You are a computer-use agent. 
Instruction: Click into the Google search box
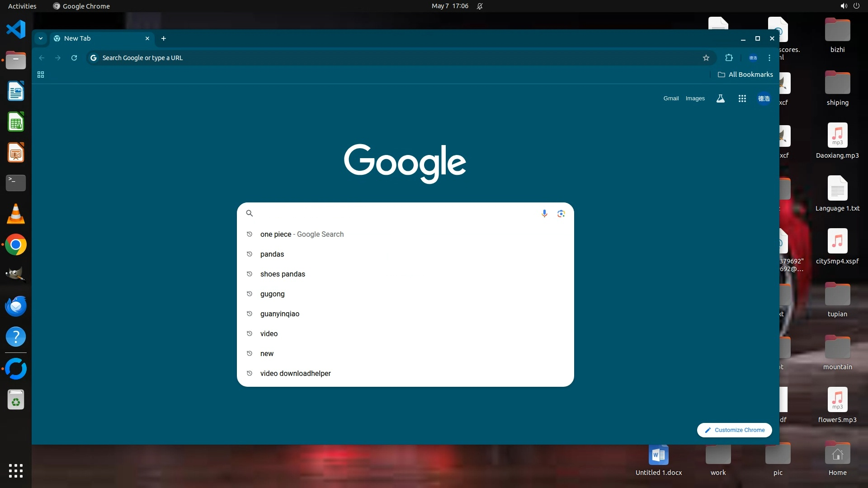coord(393,213)
